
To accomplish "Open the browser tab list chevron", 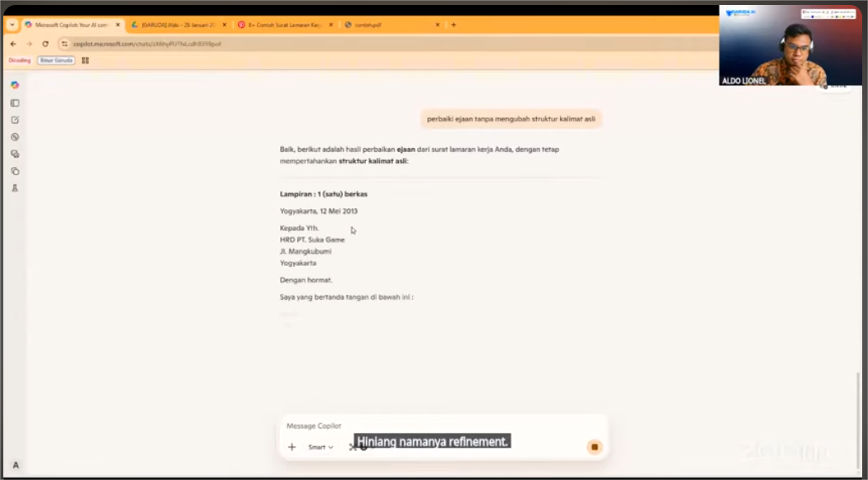I will point(11,25).
